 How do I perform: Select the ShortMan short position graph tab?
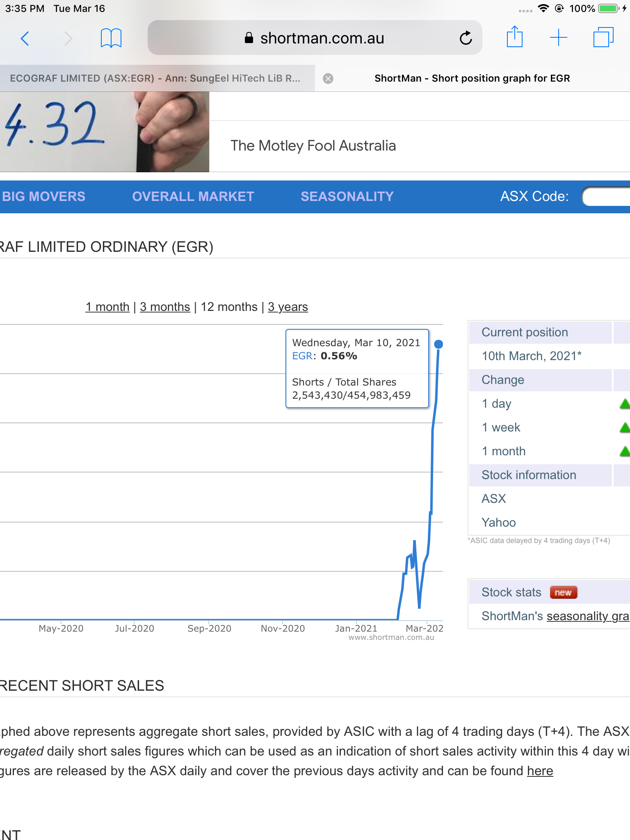(x=472, y=78)
